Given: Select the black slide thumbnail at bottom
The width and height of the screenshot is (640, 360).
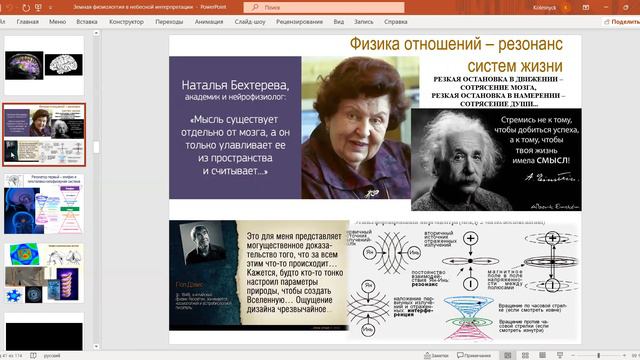Looking at the screenshot, I should [44, 331].
